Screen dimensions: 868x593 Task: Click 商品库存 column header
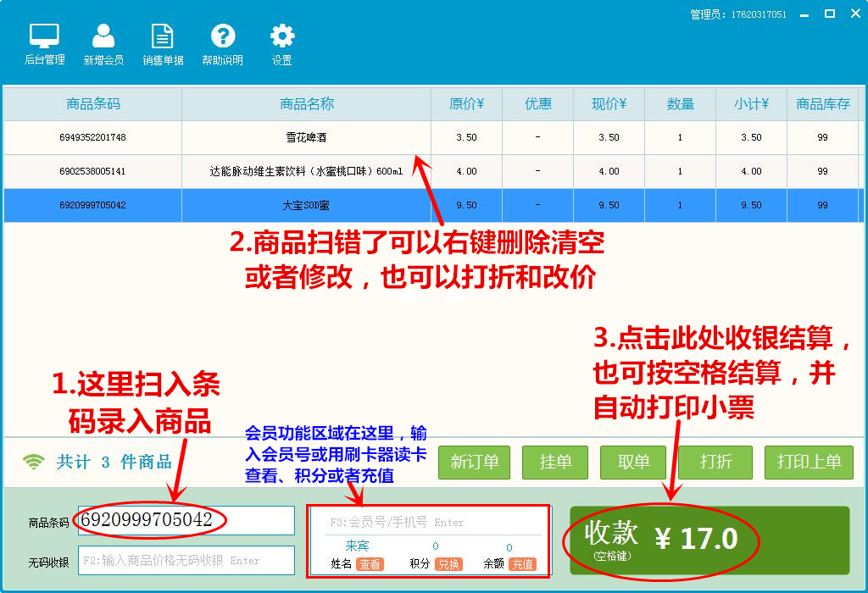pos(822,103)
